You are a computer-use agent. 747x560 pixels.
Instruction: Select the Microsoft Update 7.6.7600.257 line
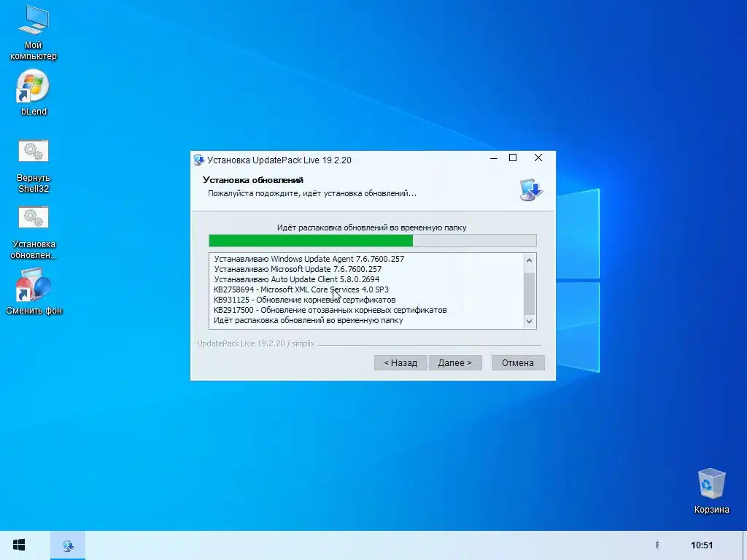point(298,269)
